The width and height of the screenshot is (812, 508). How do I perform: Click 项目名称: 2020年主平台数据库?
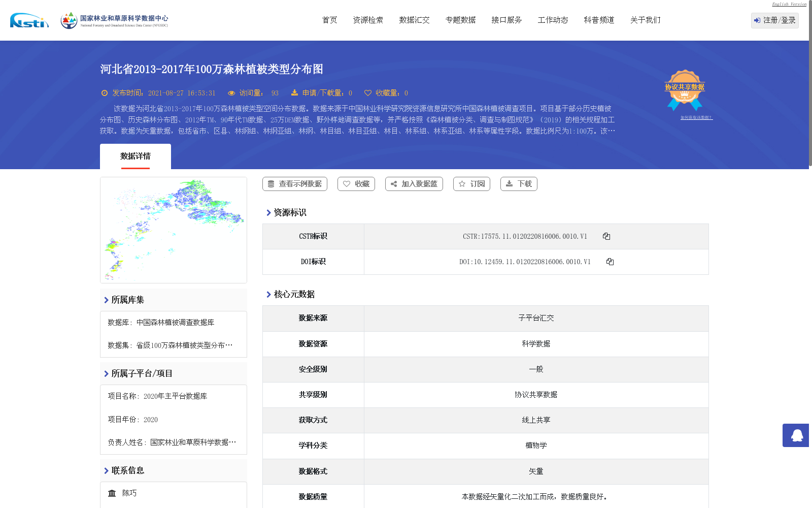[x=157, y=396]
